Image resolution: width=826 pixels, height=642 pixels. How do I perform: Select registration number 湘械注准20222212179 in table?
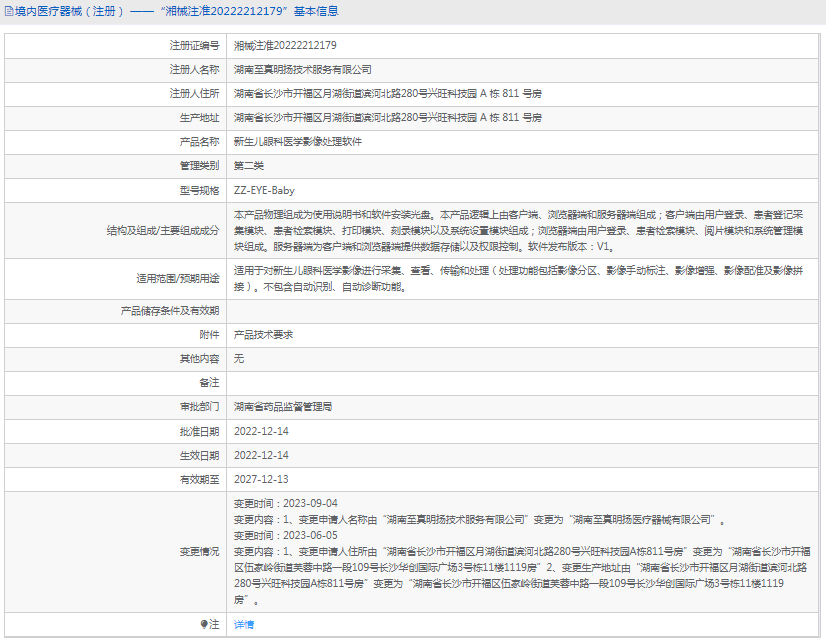point(285,46)
